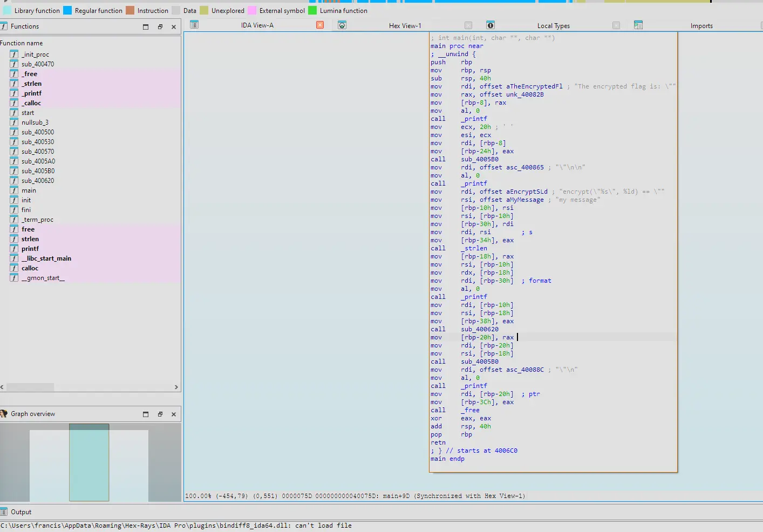Click the highlighted region in Graph overview
This screenshot has width=763, height=532.
coord(89,462)
